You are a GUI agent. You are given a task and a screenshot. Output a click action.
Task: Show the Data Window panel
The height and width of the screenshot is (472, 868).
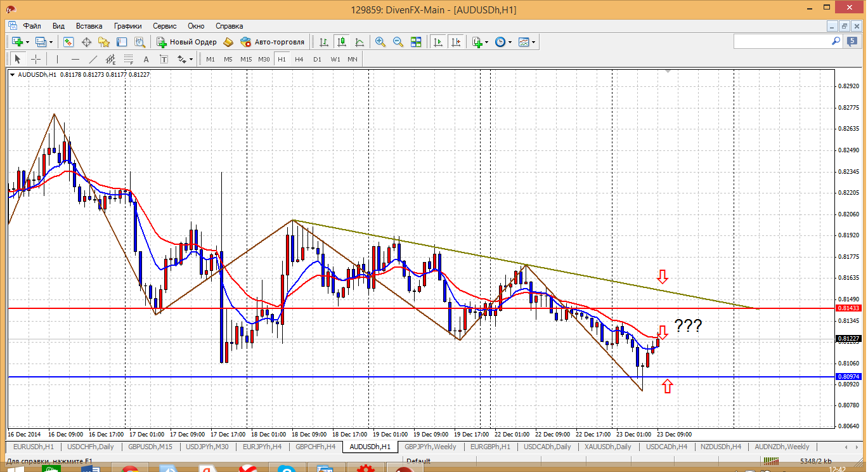[x=86, y=42]
